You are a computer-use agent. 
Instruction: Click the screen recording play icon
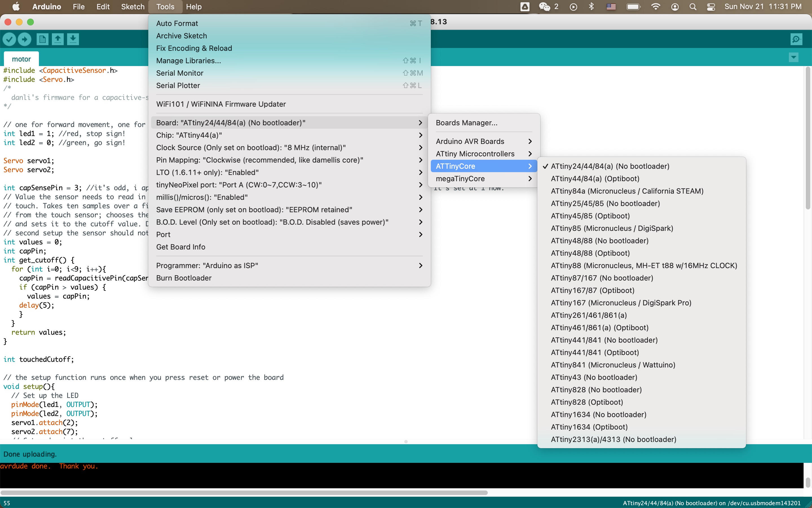(x=573, y=7)
